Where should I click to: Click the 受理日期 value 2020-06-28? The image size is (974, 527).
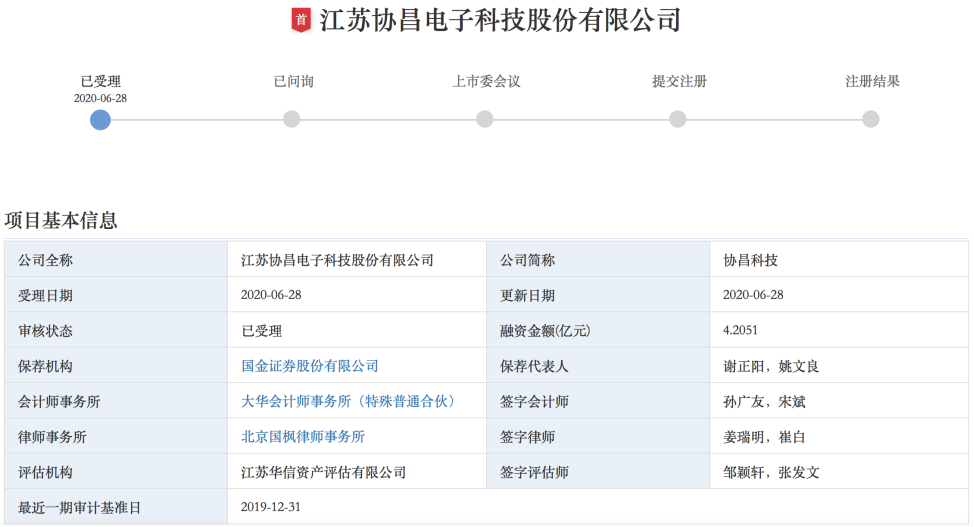[x=271, y=295]
